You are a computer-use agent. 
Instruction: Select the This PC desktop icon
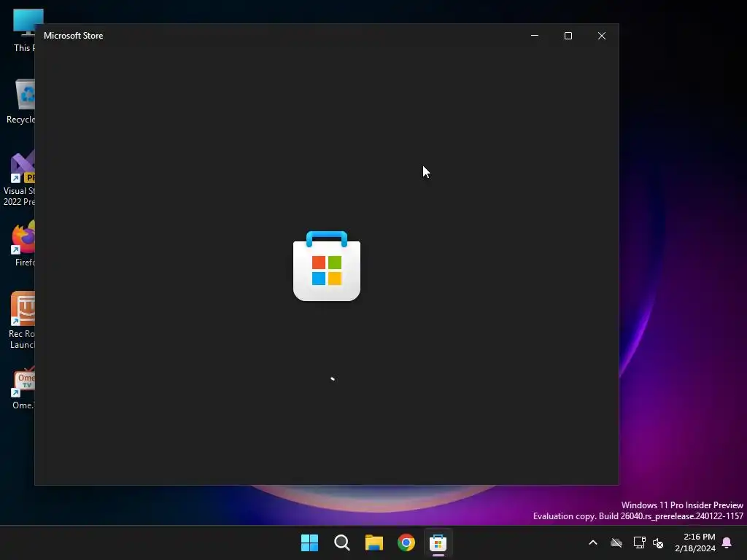[21, 30]
